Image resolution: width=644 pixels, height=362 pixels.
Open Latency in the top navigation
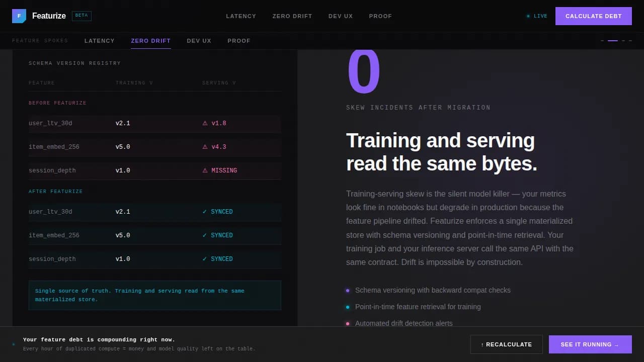click(241, 16)
